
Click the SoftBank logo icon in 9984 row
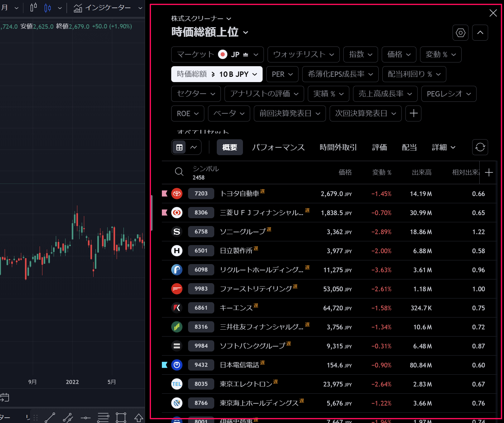click(x=177, y=346)
